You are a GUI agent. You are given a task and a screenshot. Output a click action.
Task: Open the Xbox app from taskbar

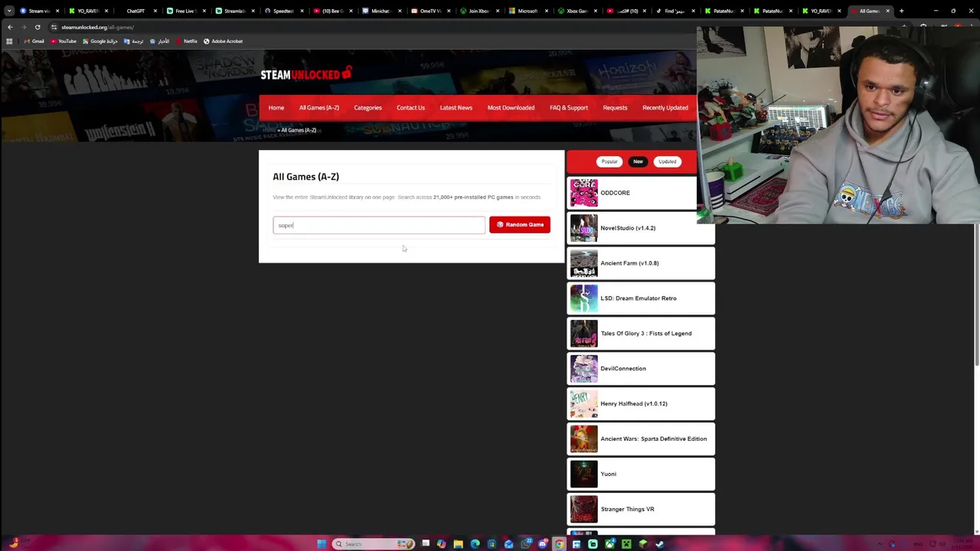(x=610, y=544)
